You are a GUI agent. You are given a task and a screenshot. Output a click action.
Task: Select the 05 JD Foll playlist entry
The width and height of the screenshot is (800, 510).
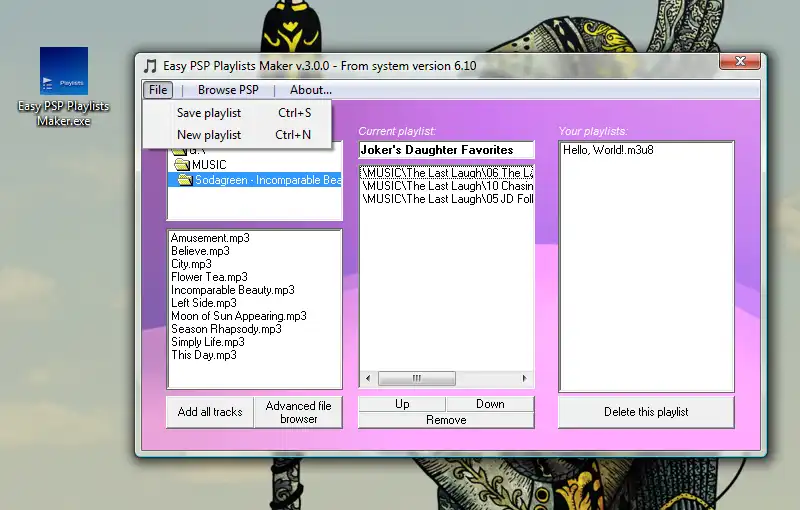click(447, 199)
